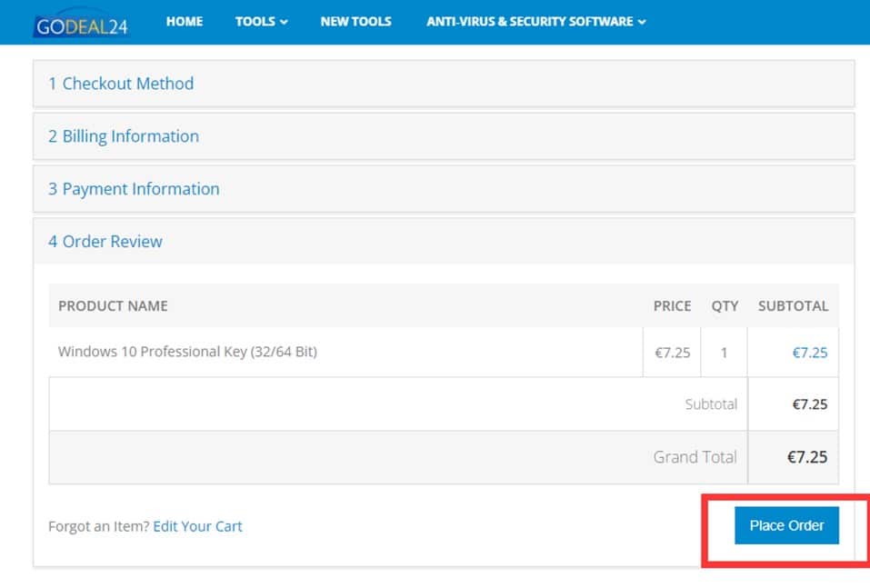
Task: Open the TOOLS dropdown menu
Action: click(261, 21)
